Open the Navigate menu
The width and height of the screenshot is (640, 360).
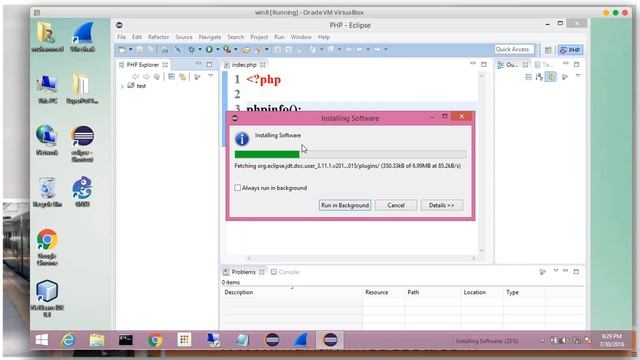210,37
